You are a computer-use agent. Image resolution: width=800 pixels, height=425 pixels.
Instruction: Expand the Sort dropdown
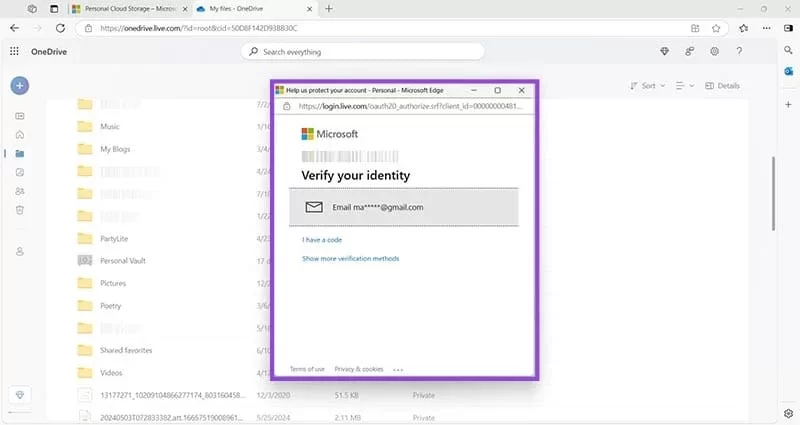(x=645, y=86)
